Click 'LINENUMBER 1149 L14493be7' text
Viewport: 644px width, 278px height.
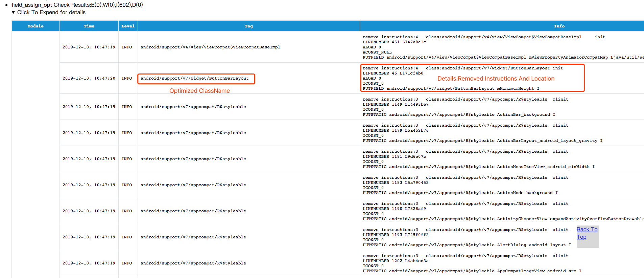point(396,104)
